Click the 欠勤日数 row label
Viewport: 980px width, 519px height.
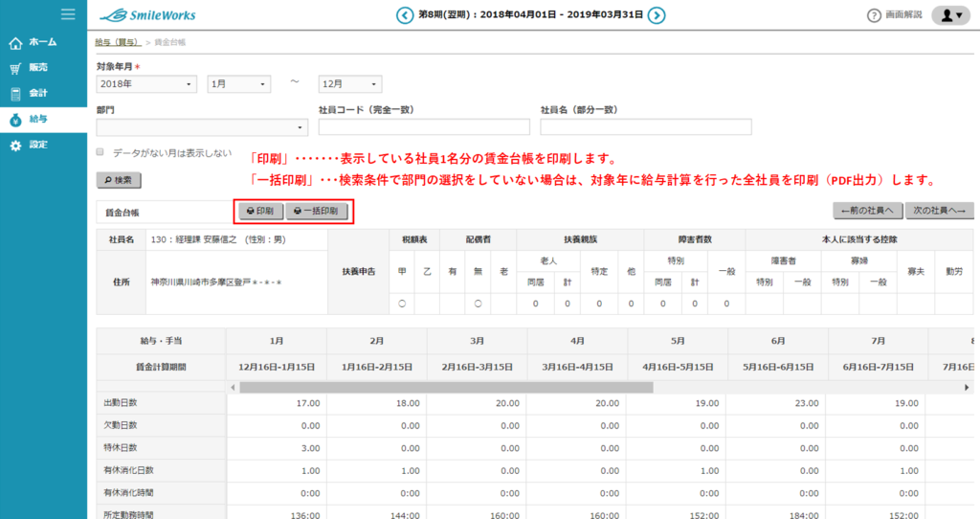pos(120,425)
